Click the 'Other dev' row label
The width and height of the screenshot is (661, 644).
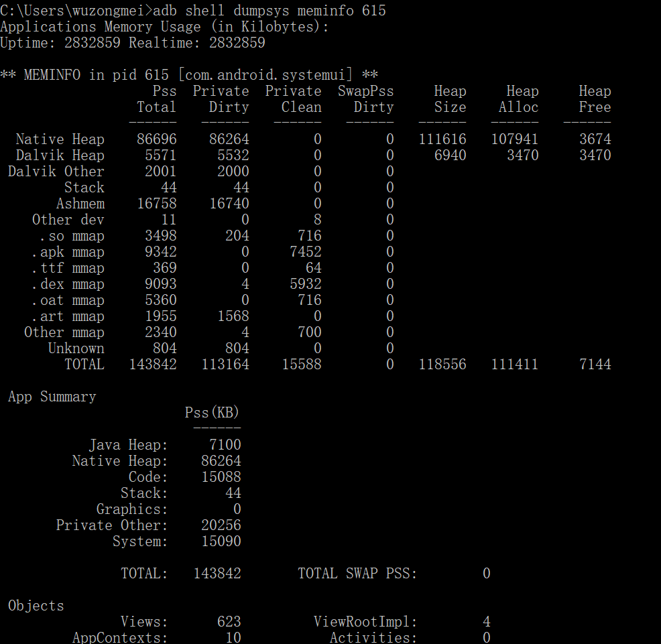click(x=68, y=220)
